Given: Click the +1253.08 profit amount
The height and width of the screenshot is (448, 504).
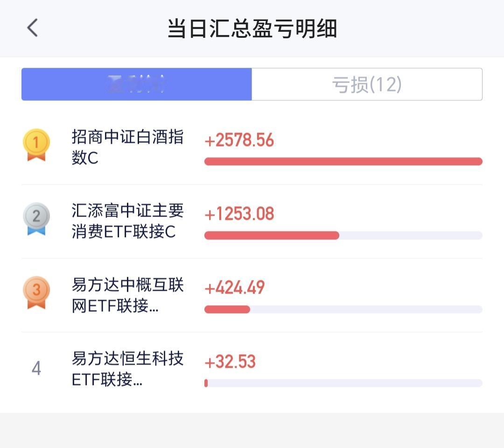Looking at the screenshot, I should tap(239, 214).
